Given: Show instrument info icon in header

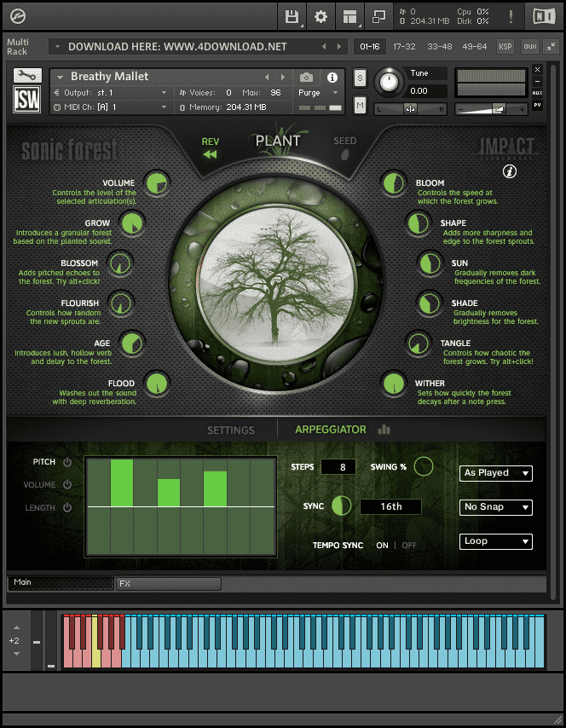Looking at the screenshot, I should coord(332,78).
